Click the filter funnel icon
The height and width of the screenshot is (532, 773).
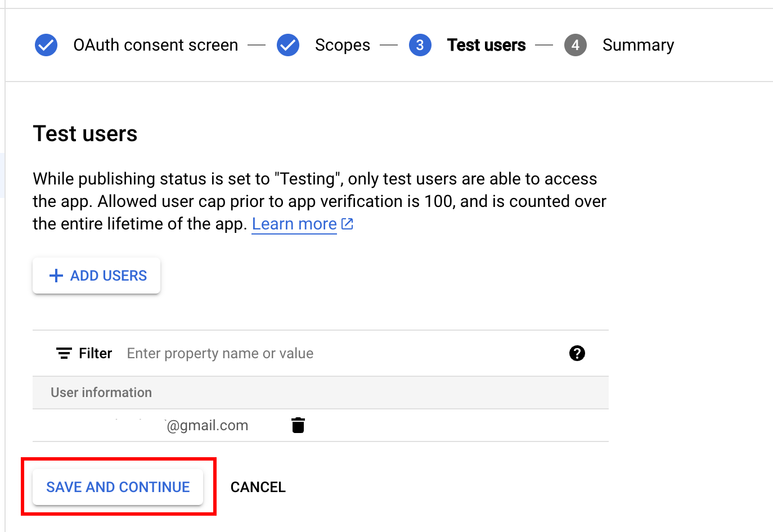point(64,353)
